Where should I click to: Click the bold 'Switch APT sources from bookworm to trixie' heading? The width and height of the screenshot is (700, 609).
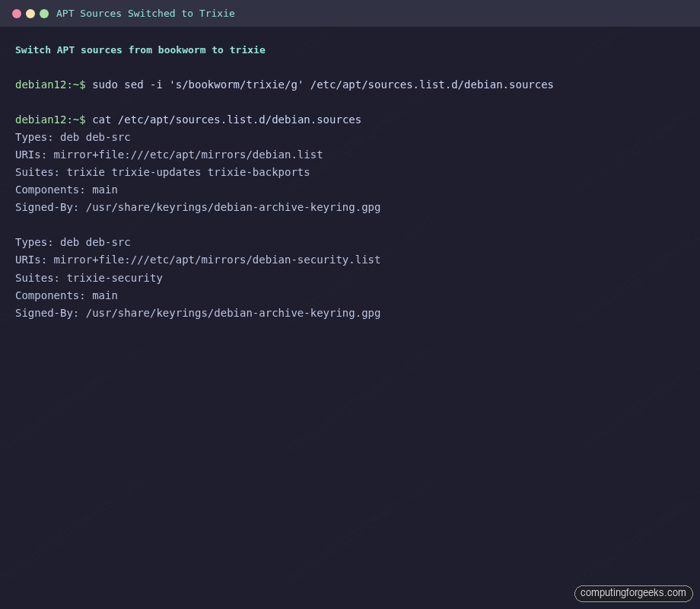coord(140,49)
